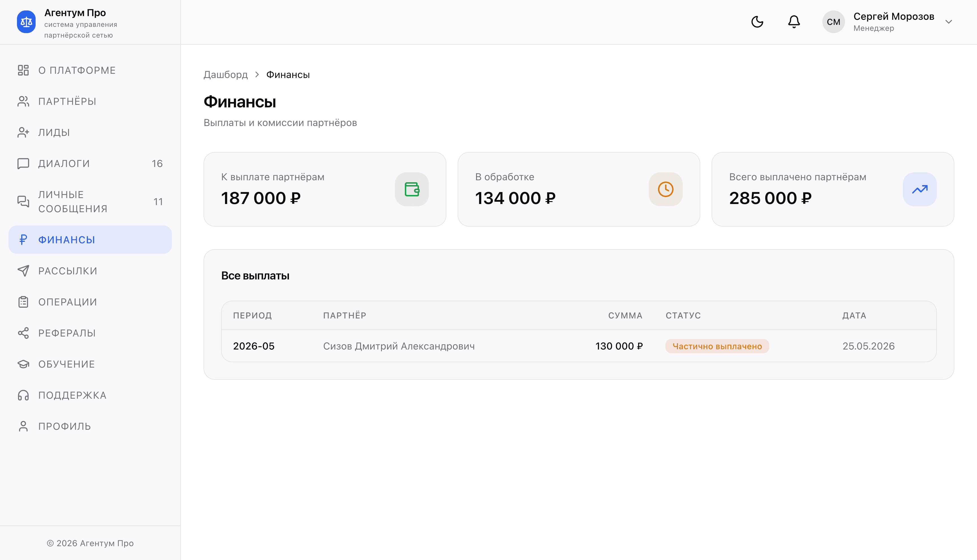
Task: Click the 187 000 ₽ payout amount
Action: (261, 198)
